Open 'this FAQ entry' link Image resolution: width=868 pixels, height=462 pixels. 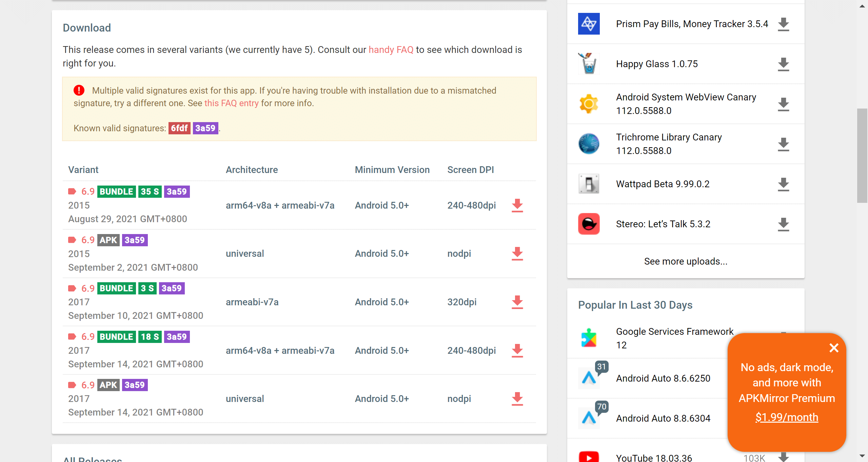click(231, 103)
